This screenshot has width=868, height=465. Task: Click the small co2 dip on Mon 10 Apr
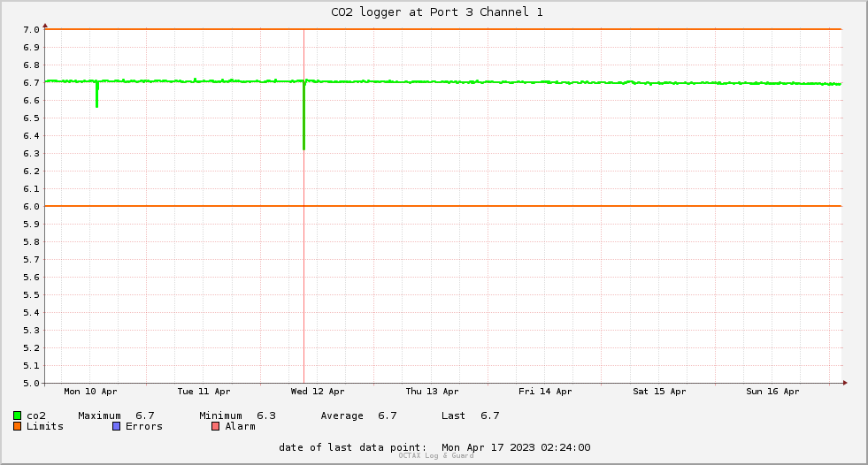(x=96, y=95)
